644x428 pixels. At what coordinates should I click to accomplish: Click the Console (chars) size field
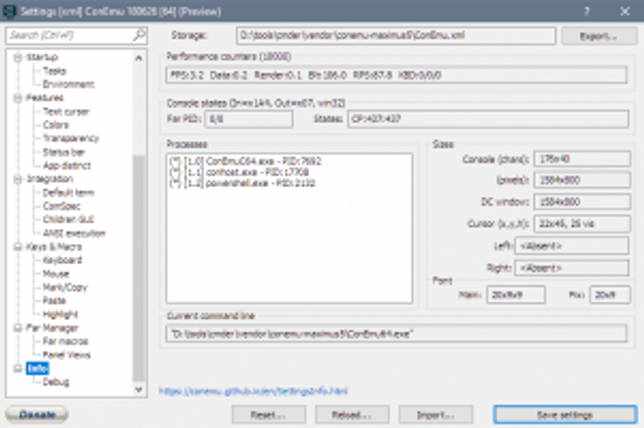pyautogui.click(x=582, y=159)
